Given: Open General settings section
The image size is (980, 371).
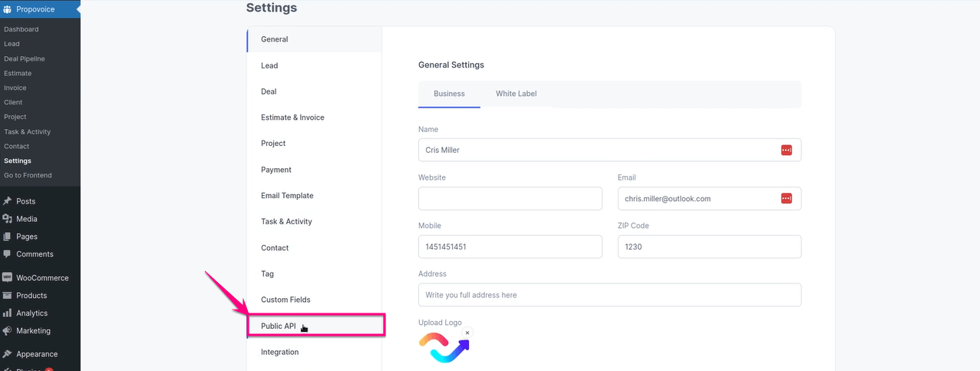Looking at the screenshot, I should [x=314, y=39].
